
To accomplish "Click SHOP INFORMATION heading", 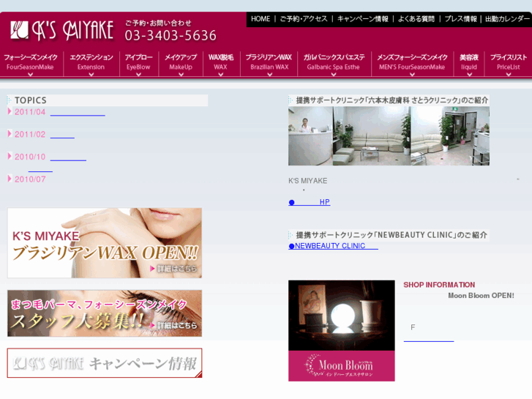I will click(x=439, y=285).
